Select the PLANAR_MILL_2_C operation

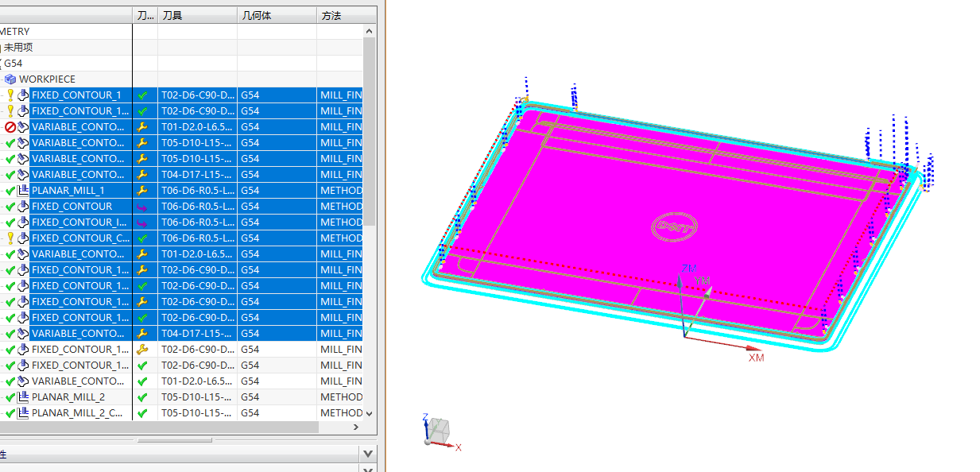click(77, 413)
